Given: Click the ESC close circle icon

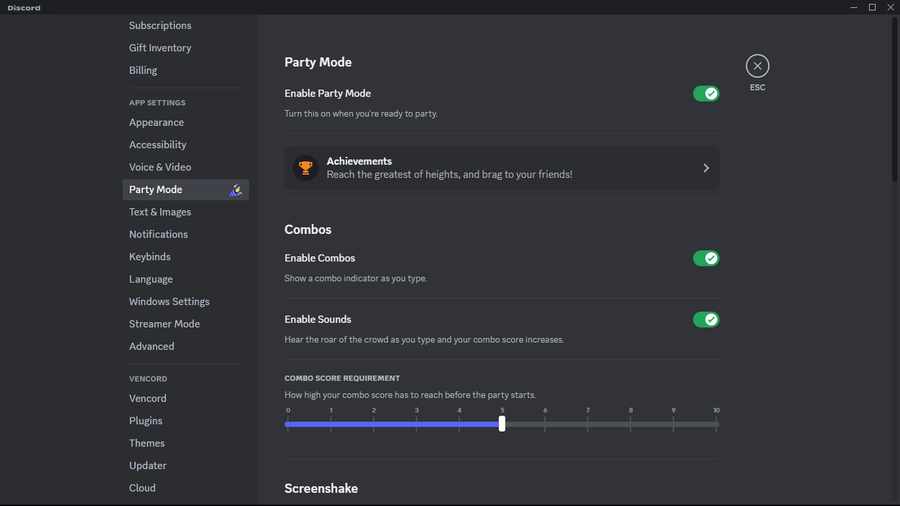Looking at the screenshot, I should click(757, 66).
